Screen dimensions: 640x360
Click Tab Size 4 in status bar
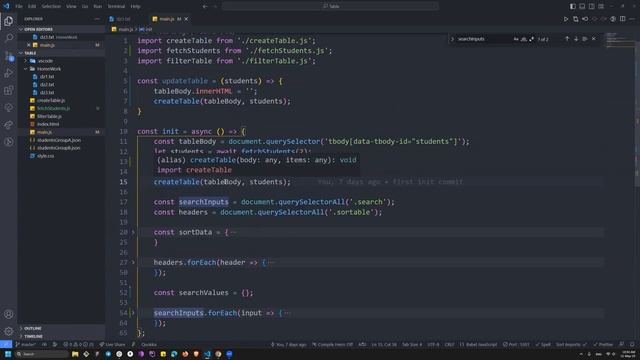(412, 344)
